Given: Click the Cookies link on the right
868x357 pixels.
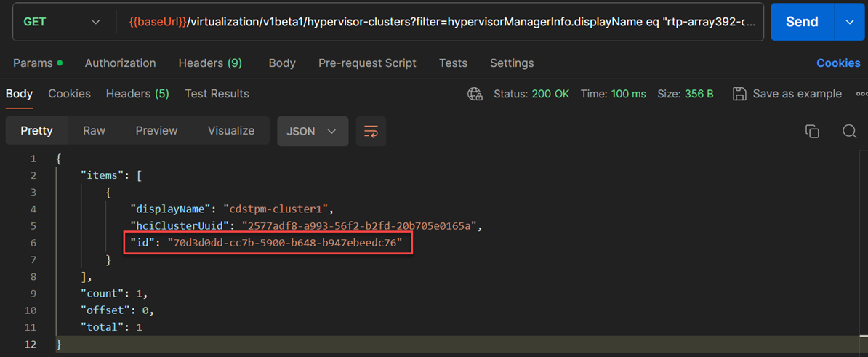Looking at the screenshot, I should (x=838, y=63).
